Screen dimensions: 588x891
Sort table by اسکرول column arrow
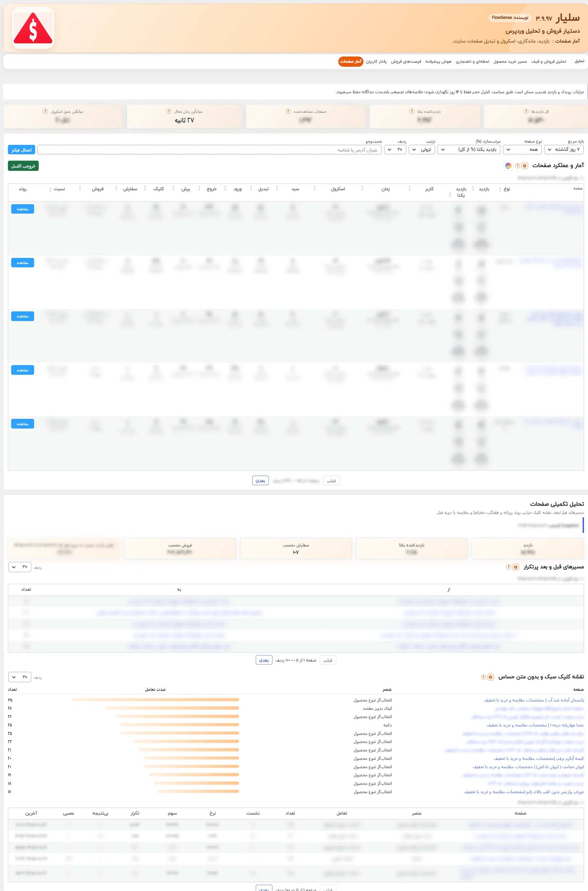[x=315, y=189]
